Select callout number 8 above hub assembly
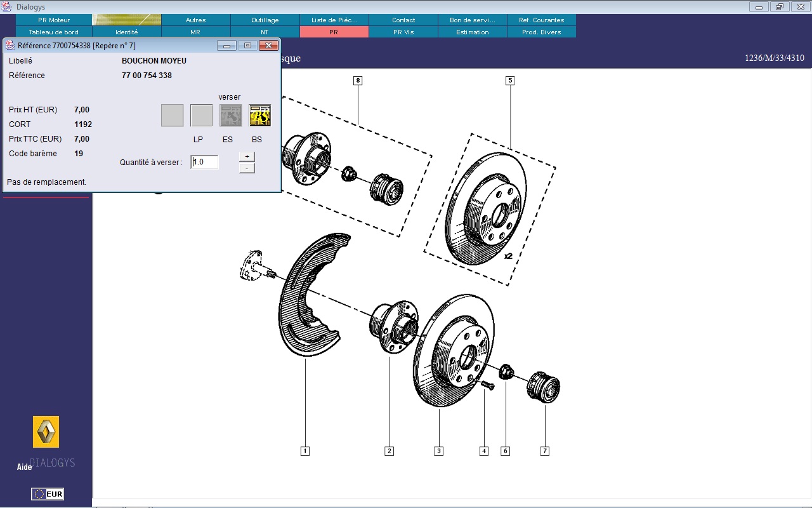 pos(358,81)
